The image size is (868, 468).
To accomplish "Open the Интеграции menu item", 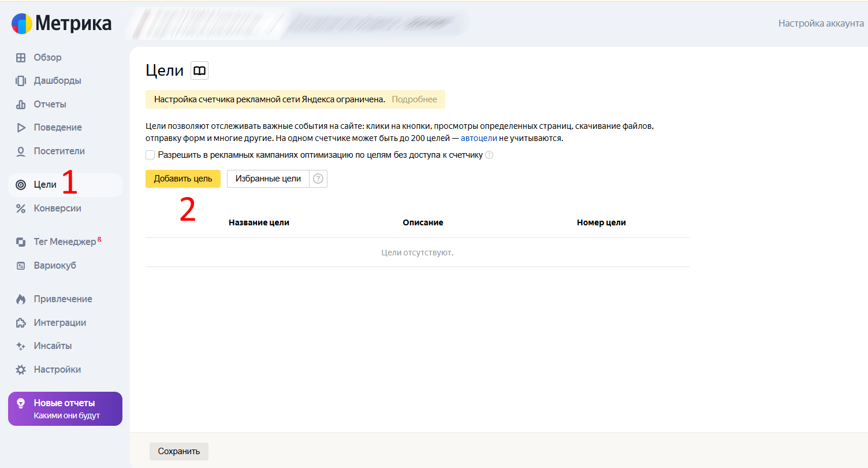I will coord(59,323).
